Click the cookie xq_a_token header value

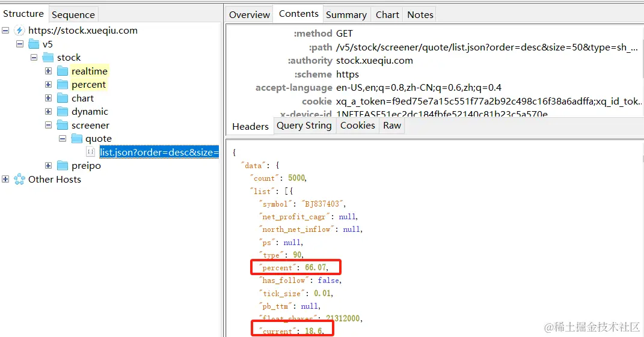(x=488, y=102)
